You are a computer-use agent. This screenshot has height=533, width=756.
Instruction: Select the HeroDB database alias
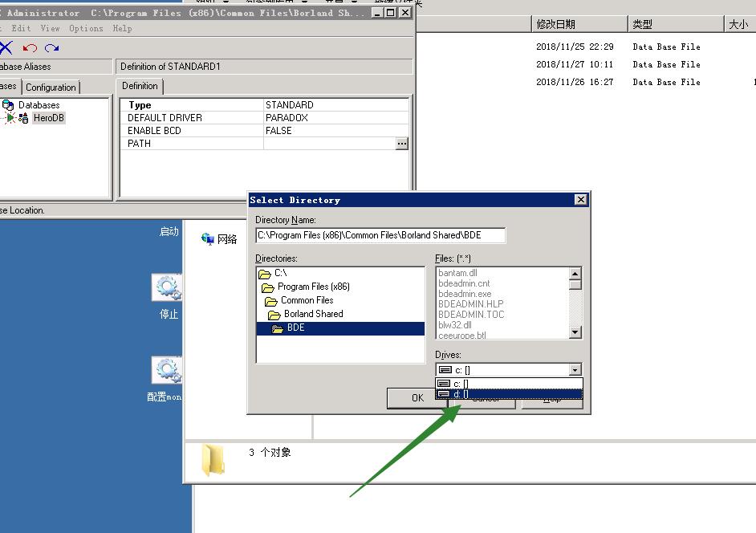[48, 118]
